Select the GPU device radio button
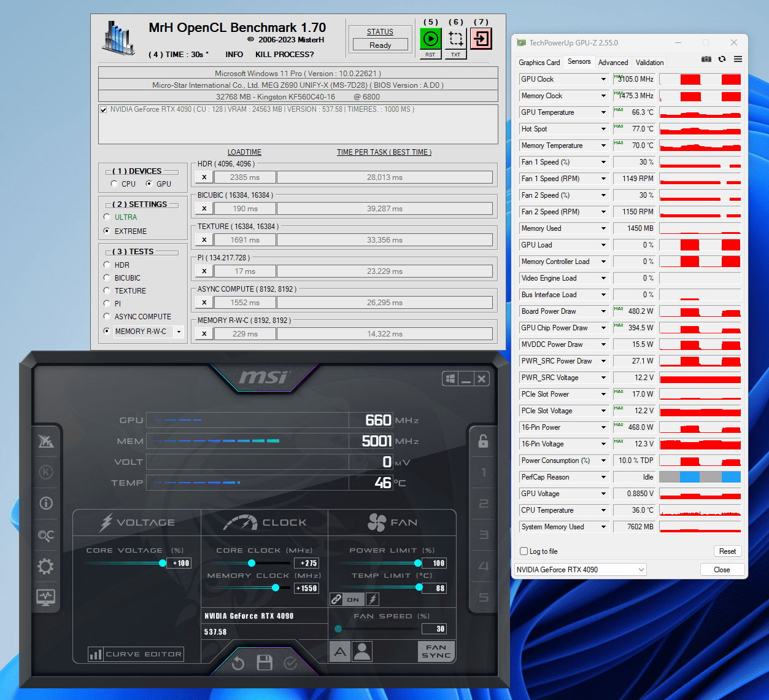The image size is (769, 700). tap(149, 184)
